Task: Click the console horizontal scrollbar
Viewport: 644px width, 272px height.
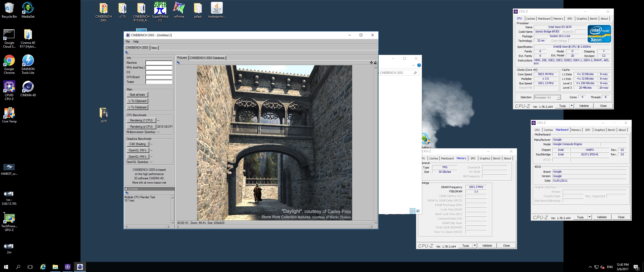Action: pyautogui.click(x=147, y=227)
